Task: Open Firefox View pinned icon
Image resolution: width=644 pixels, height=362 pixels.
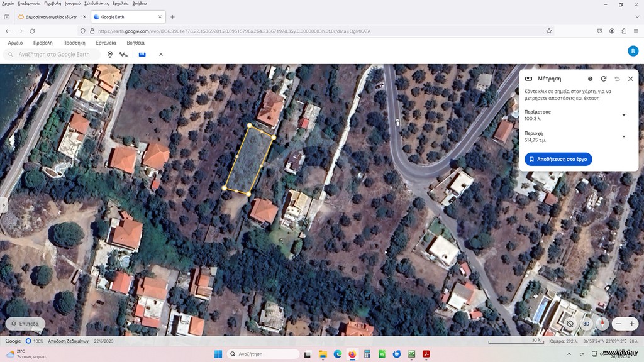Action: coord(6,17)
